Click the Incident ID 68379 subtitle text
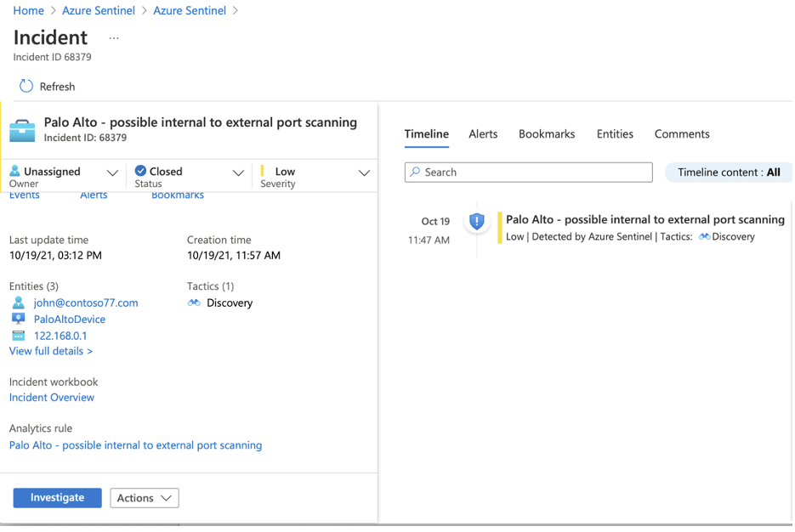 tap(52, 57)
